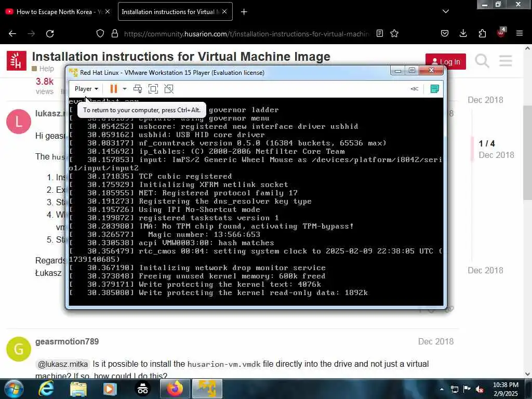Pause the virtual machine with the orange button
This screenshot has width=532, height=399.
coord(114,89)
